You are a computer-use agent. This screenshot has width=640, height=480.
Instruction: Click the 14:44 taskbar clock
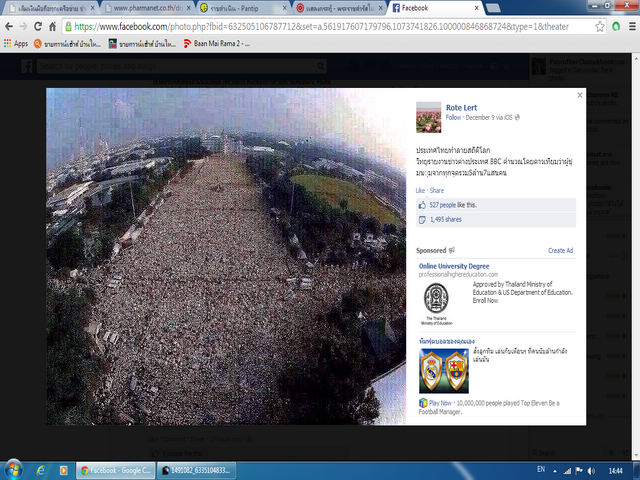click(615, 471)
